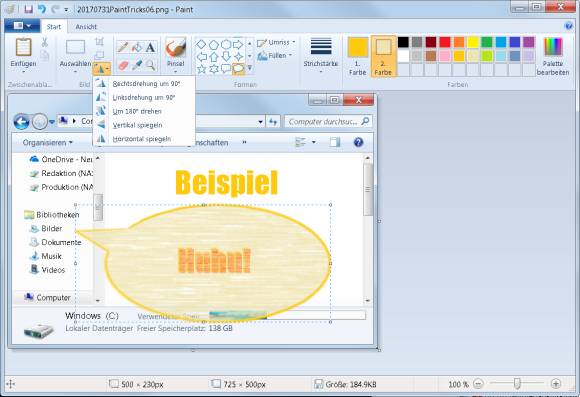The height and width of the screenshot is (397, 580).
Task: Switch to the Ansicht ribbon tab
Action: pos(86,27)
